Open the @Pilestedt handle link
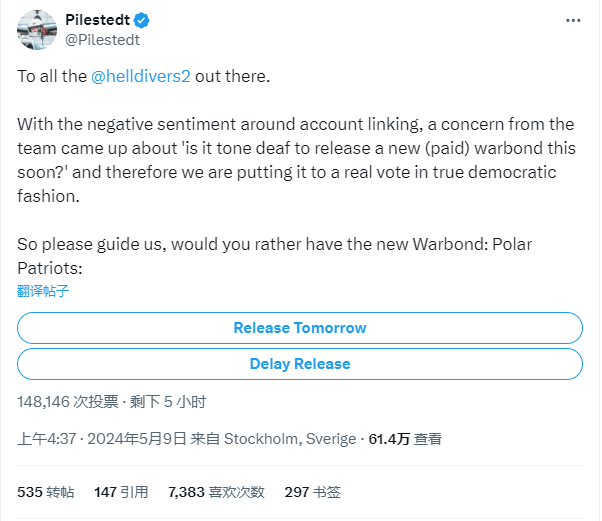Image resolution: width=602 pixels, height=521 pixels. point(103,40)
